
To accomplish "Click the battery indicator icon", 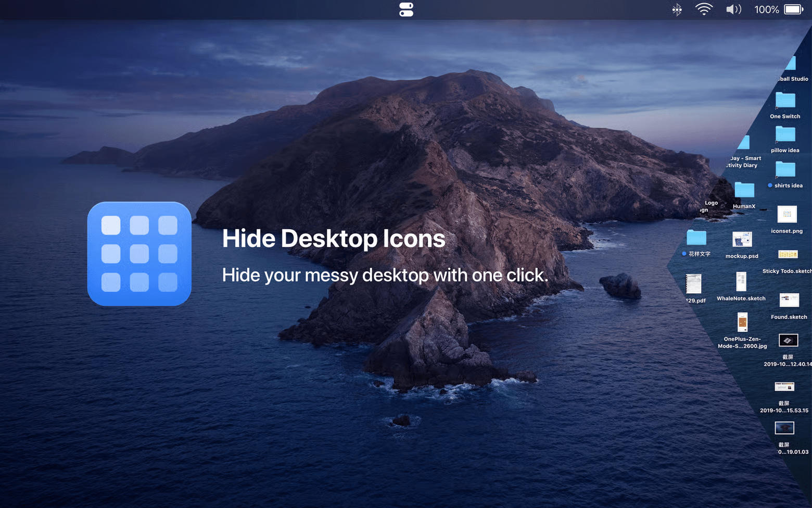I will (x=794, y=9).
